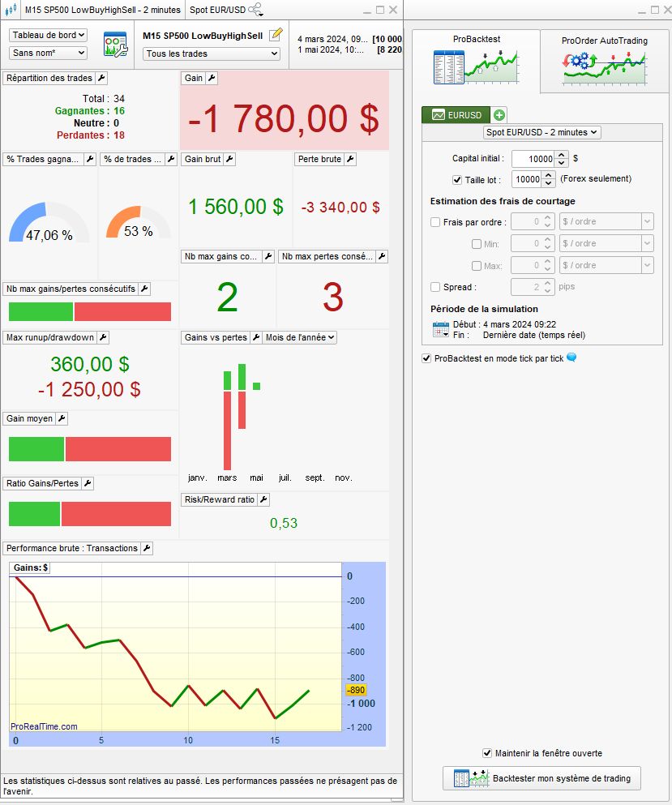The height and width of the screenshot is (805, 672).
Task: Open the Mois de l'année dropdown
Action: (x=300, y=337)
